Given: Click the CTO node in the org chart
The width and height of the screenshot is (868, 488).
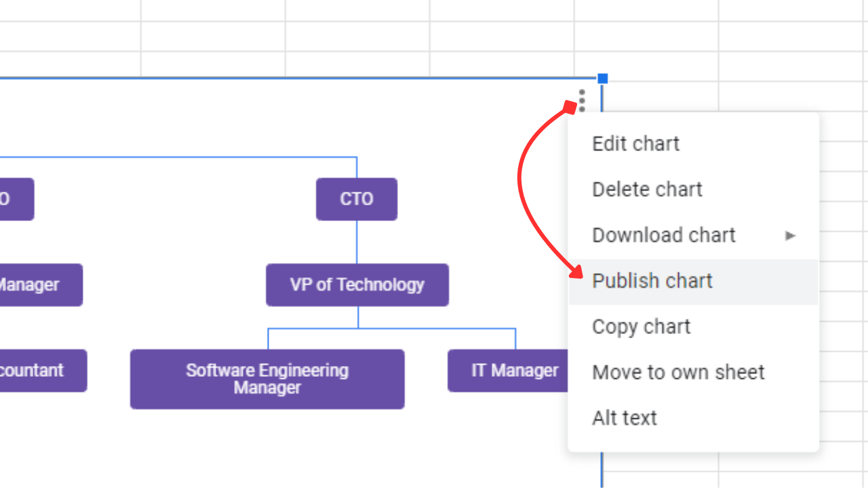Looking at the screenshot, I should [357, 199].
